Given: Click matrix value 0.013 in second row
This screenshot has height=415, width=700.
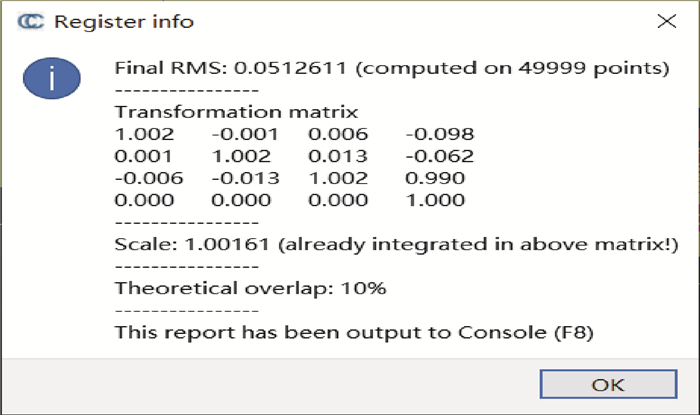Looking at the screenshot, I should [x=337, y=156].
